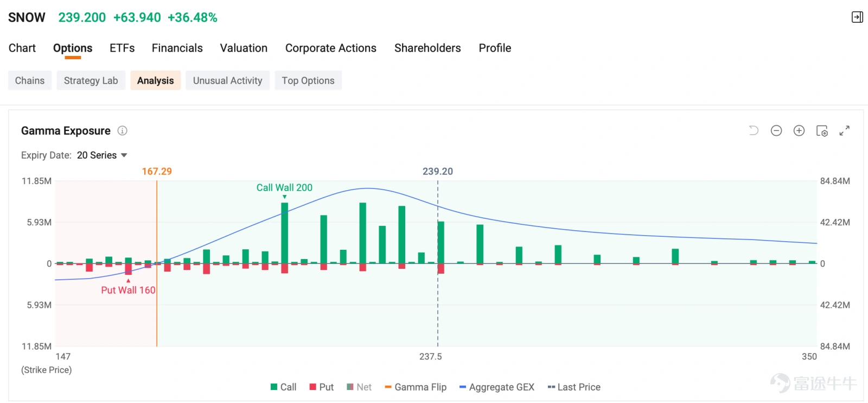Click the 237.5 strike axis label

coord(430,357)
